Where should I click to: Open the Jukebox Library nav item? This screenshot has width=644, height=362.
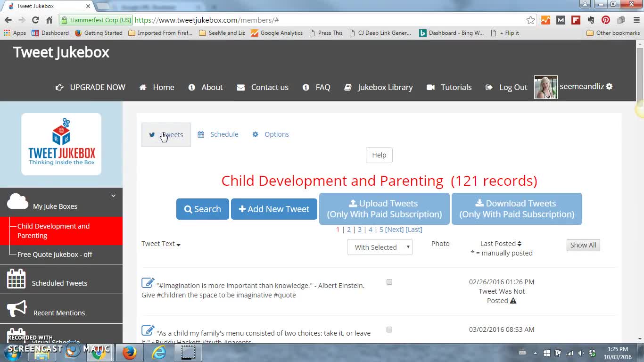point(379,87)
